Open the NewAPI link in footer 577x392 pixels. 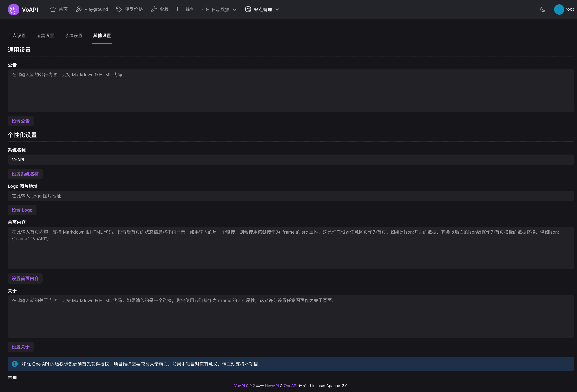tap(272, 386)
